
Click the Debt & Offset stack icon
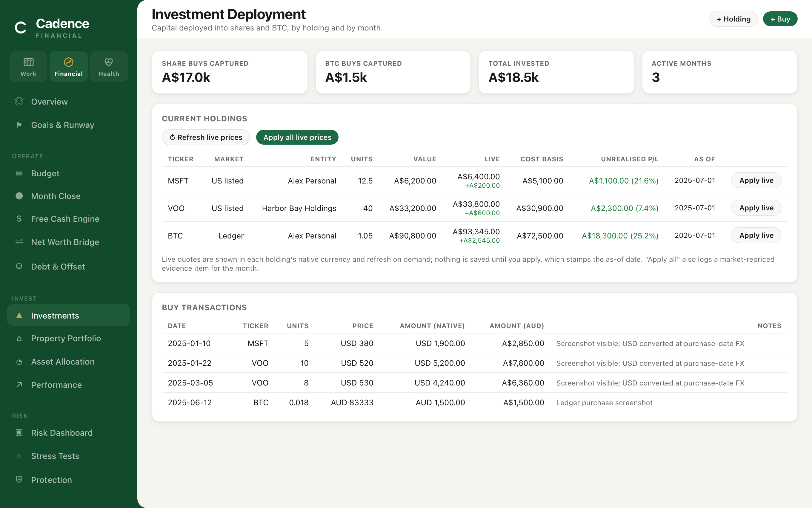pyautogui.click(x=19, y=267)
